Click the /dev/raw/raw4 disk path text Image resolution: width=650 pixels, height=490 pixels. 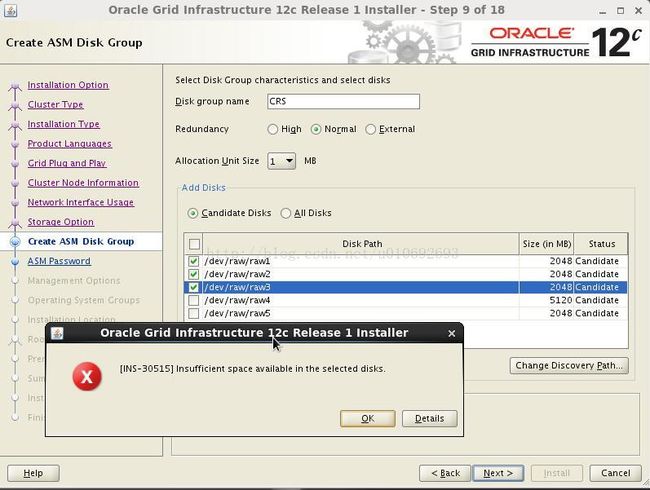coord(237,300)
